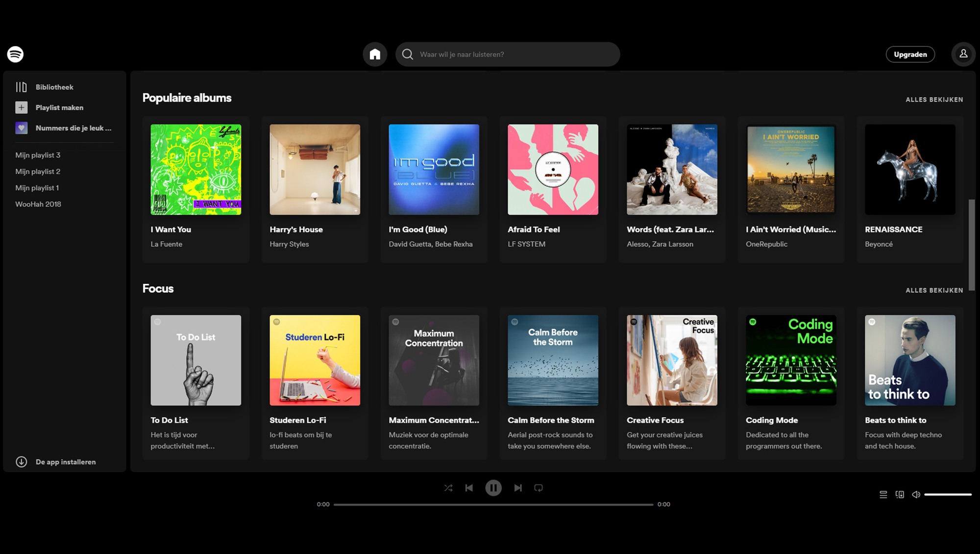This screenshot has height=554, width=980.
Task: Open I Ain't Worried album cover
Action: [x=791, y=169]
